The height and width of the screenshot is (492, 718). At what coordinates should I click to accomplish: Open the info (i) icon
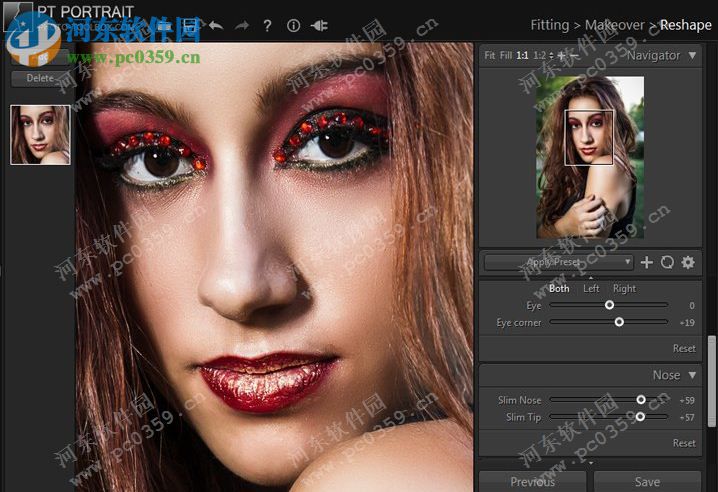[293, 26]
